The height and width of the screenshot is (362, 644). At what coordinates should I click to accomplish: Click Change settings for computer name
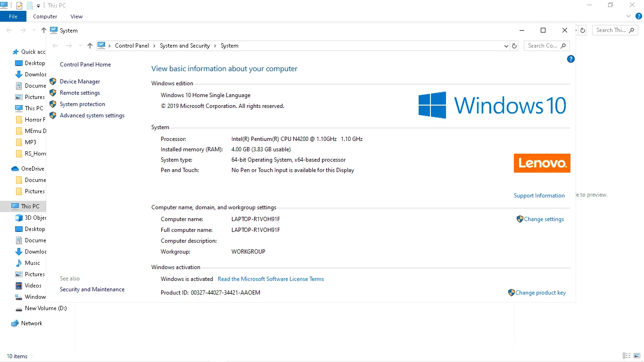pyautogui.click(x=544, y=219)
